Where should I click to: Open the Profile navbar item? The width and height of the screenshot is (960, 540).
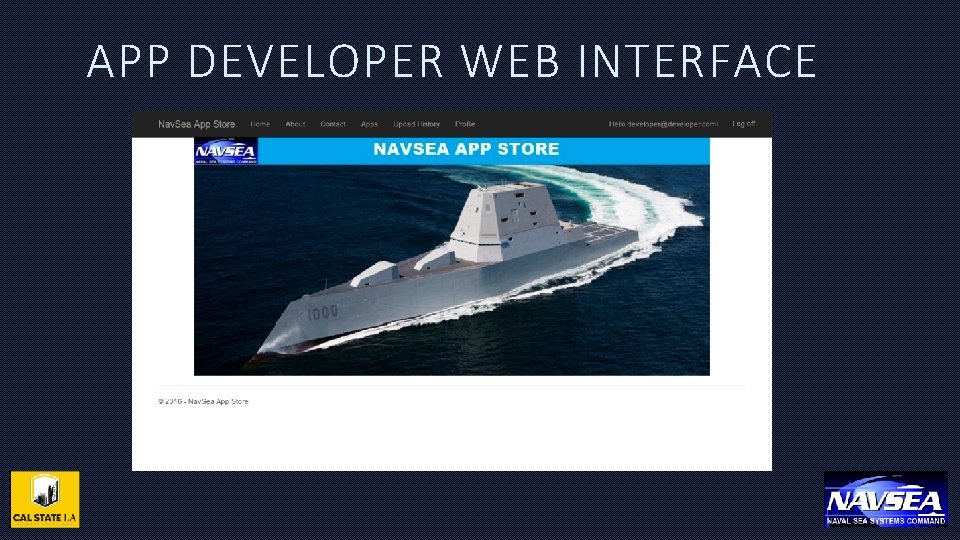pos(465,124)
